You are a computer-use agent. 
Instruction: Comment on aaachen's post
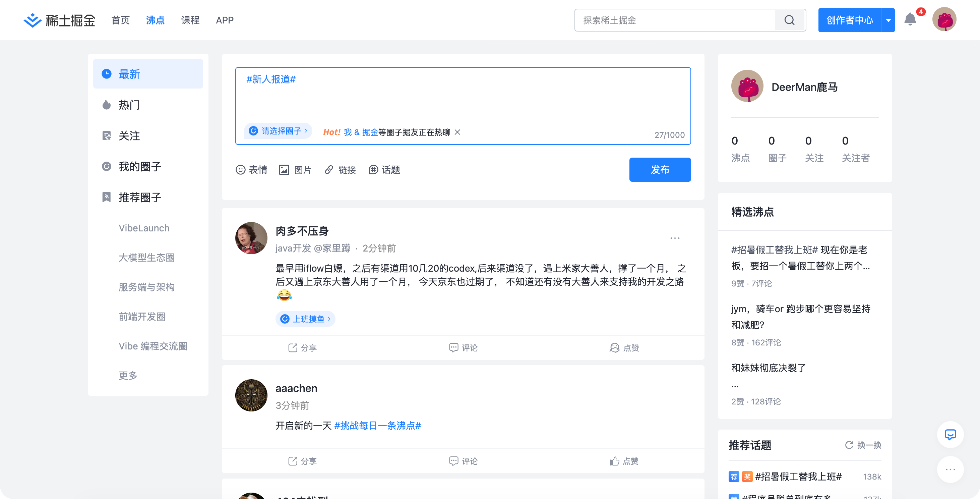point(463,461)
